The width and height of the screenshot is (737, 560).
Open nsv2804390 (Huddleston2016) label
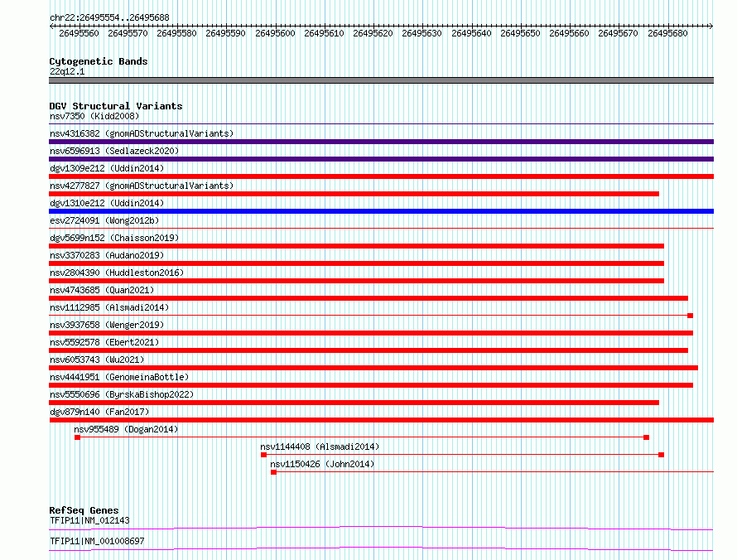(x=117, y=273)
